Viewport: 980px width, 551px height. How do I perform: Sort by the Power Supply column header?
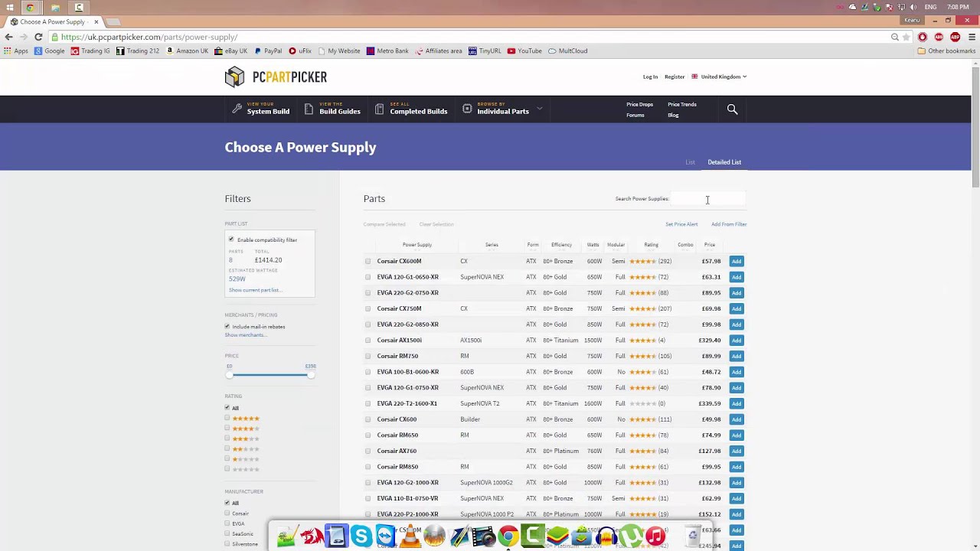[x=417, y=245]
